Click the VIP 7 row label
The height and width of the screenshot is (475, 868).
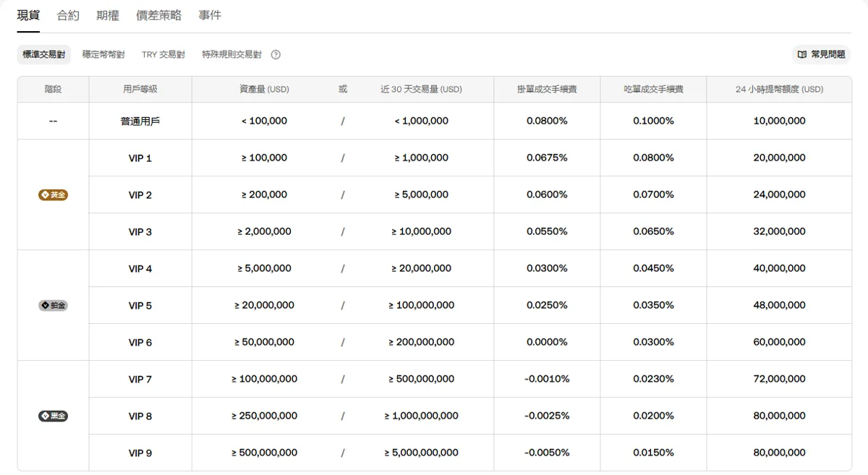(140, 380)
